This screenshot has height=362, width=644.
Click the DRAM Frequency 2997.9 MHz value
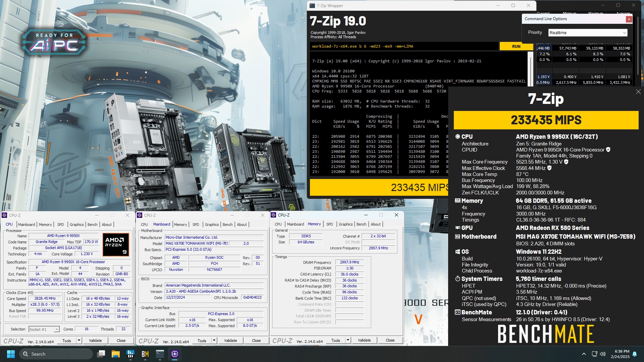coord(350,262)
